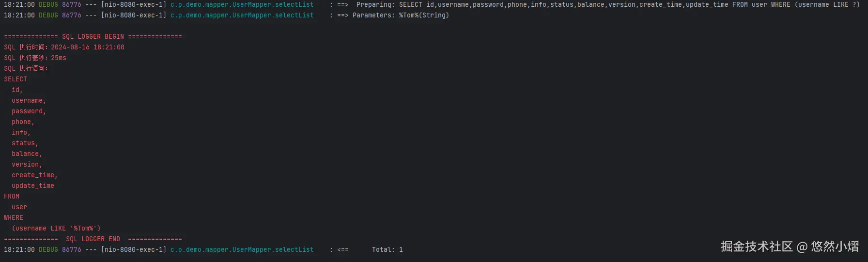Click the 掘金技术社区 watermark text
The width and height of the screenshot is (868, 262).
(x=756, y=247)
